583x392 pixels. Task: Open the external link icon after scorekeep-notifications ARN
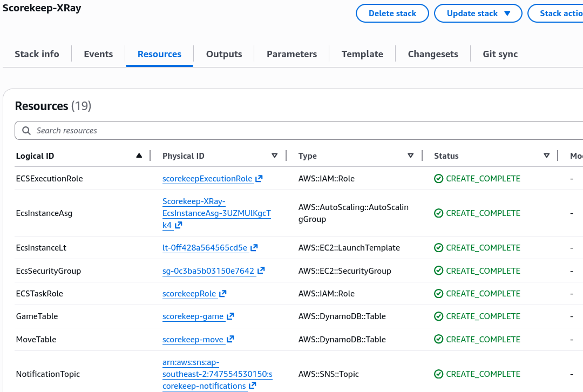click(253, 386)
